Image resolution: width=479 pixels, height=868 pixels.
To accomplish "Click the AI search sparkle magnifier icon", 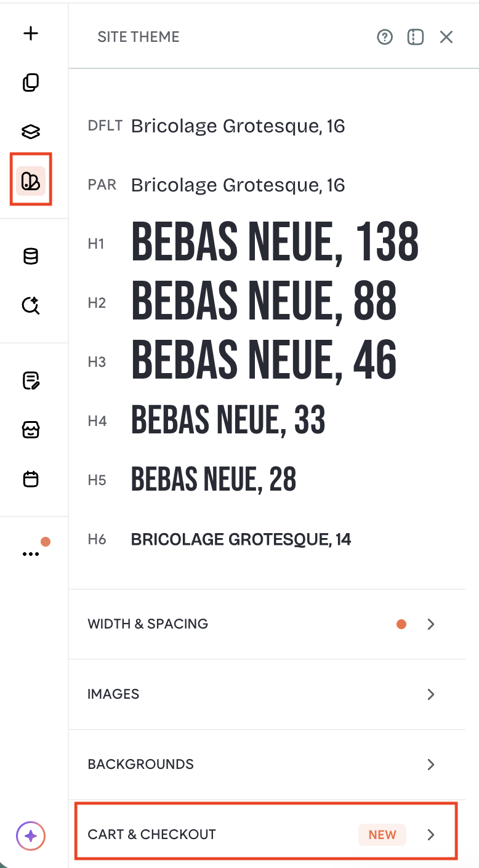I will coord(31,305).
